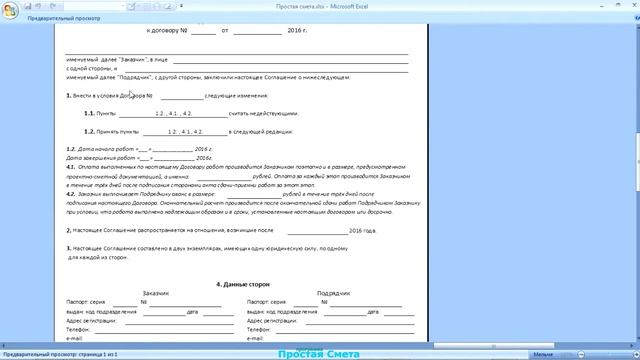Click 'в следующей редакции' text
This screenshot has height=360, width=640.
pos(261,132)
